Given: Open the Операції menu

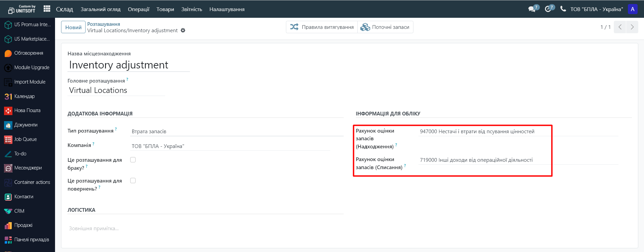Looking at the screenshot, I should (138, 9).
